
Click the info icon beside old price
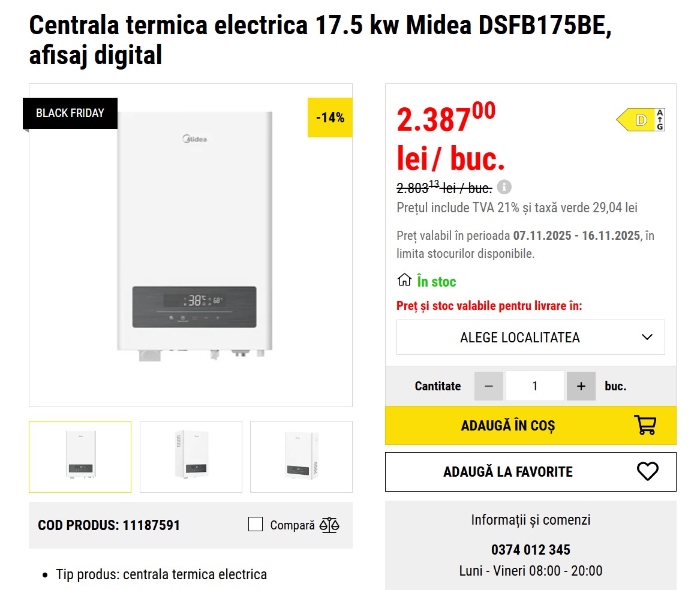pyautogui.click(x=504, y=187)
